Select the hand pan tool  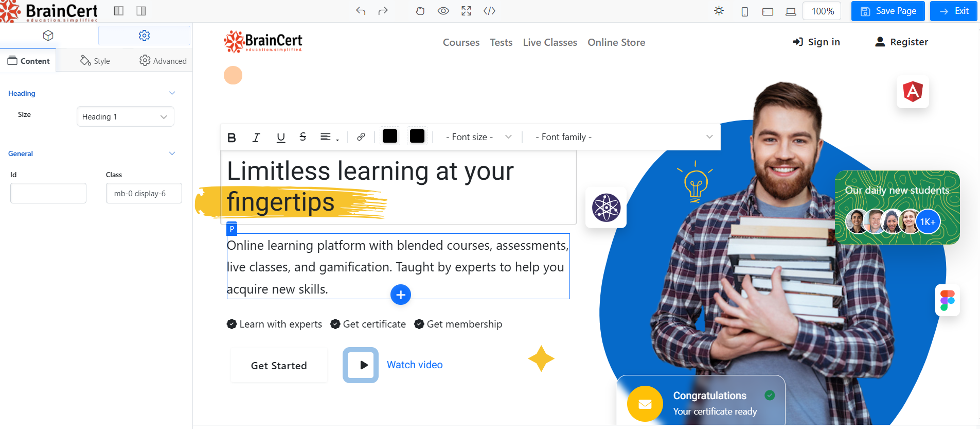(x=420, y=11)
